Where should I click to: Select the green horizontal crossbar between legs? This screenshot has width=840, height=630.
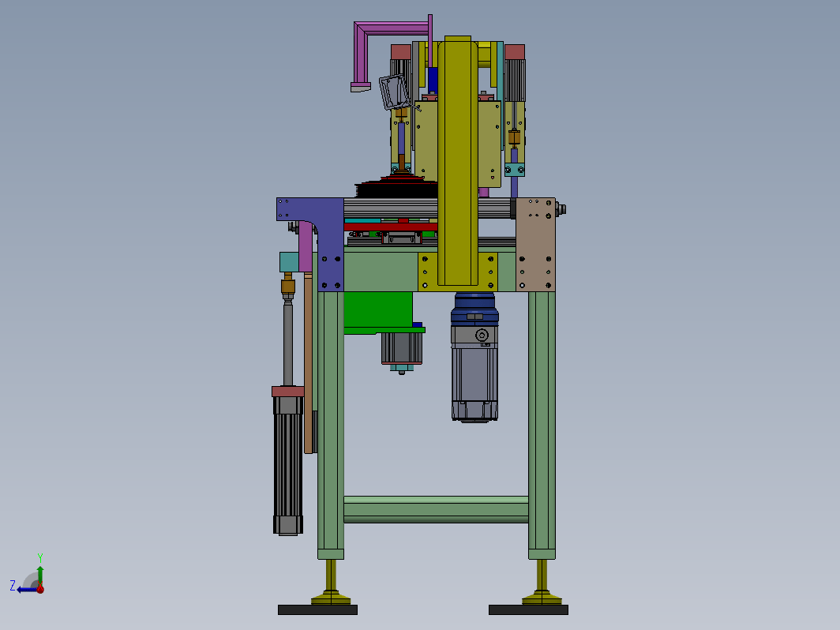tap(436, 509)
